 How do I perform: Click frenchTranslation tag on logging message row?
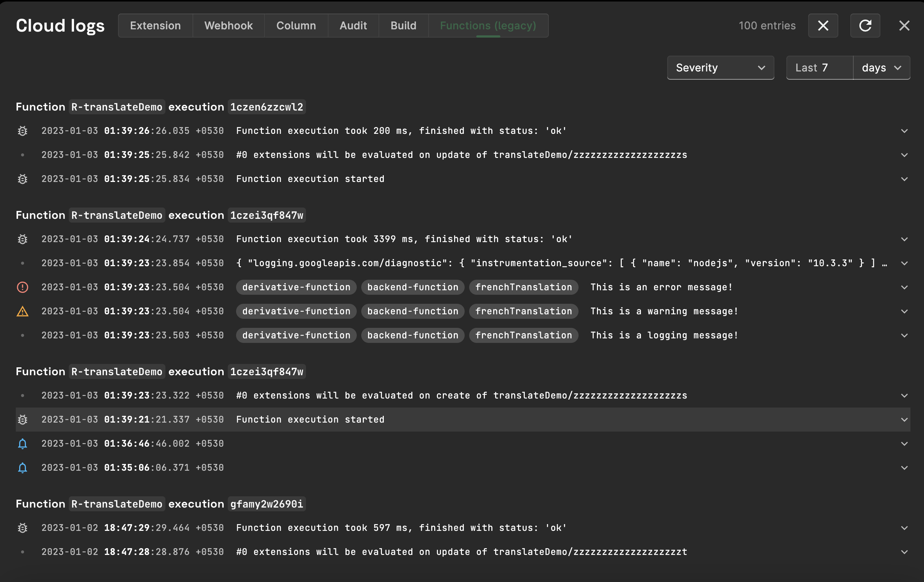523,335
